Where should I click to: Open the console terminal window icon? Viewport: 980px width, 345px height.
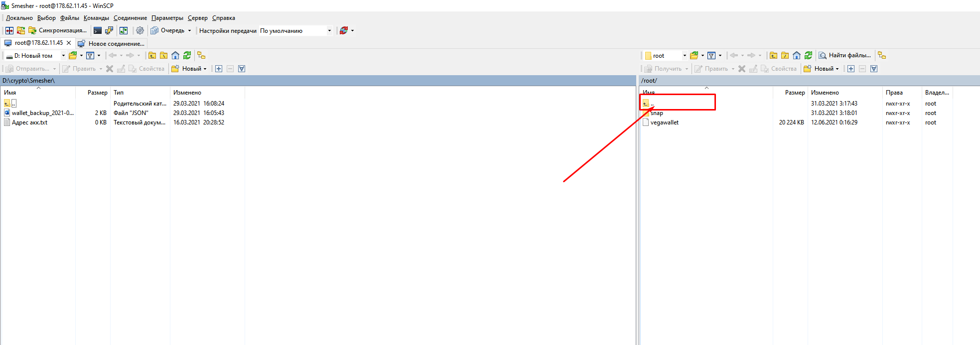point(98,30)
